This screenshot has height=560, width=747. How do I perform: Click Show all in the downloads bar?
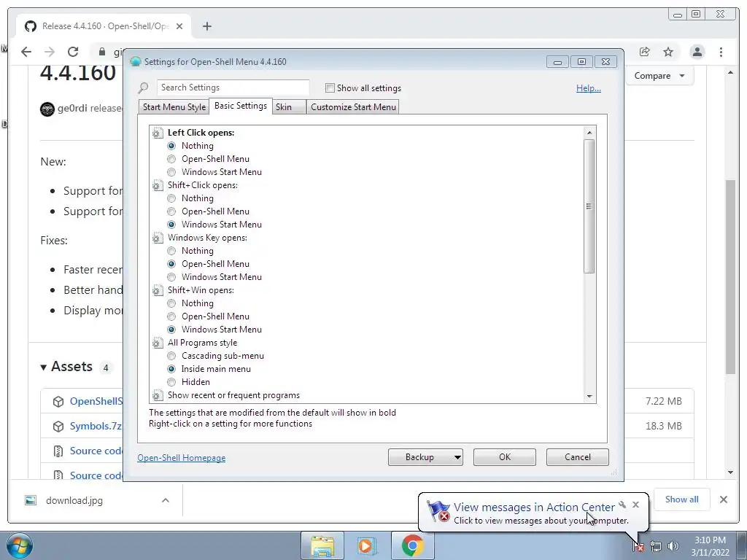point(682,499)
